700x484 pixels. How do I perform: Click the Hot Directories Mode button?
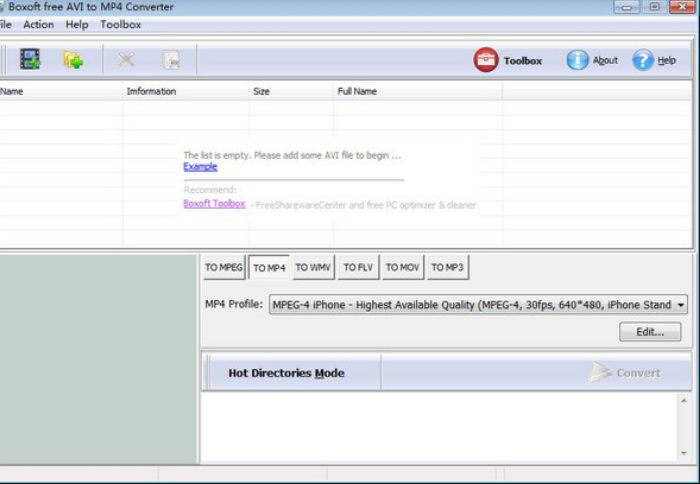(287, 373)
